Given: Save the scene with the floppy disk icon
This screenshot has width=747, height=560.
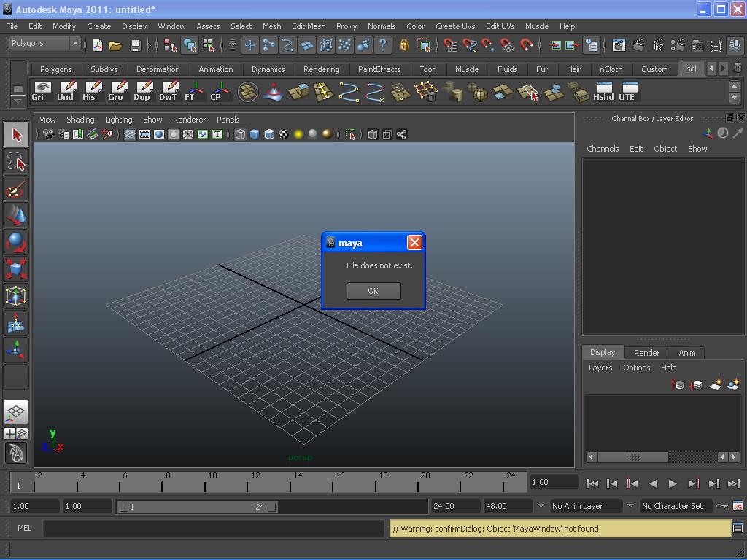Looking at the screenshot, I should click(x=135, y=45).
